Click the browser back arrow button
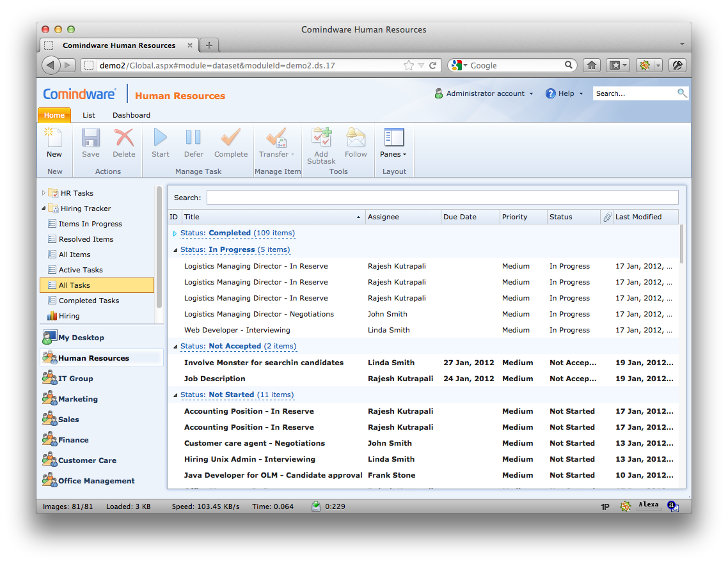The image size is (728, 564). (x=51, y=65)
